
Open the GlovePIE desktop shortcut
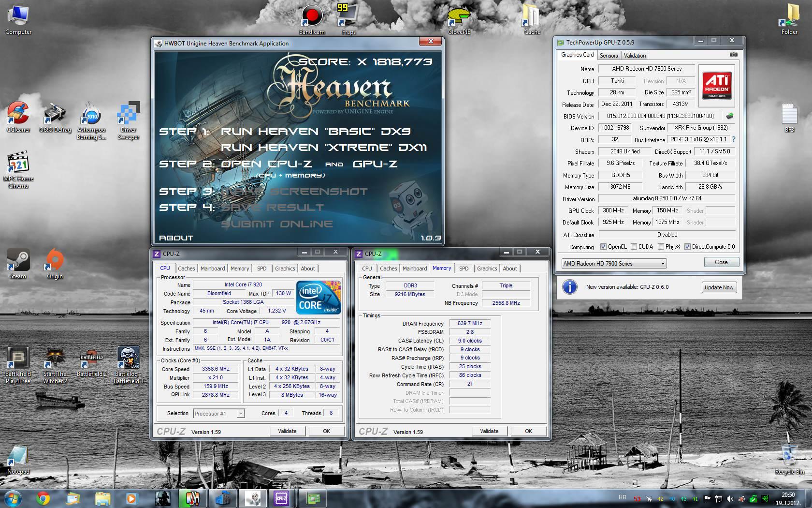tap(459, 19)
